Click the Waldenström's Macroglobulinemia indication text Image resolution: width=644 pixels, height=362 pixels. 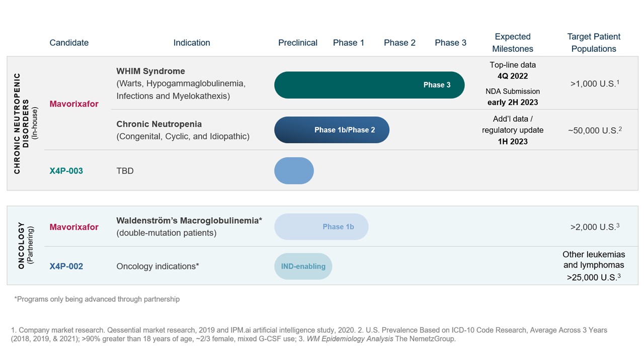[x=189, y=221]
